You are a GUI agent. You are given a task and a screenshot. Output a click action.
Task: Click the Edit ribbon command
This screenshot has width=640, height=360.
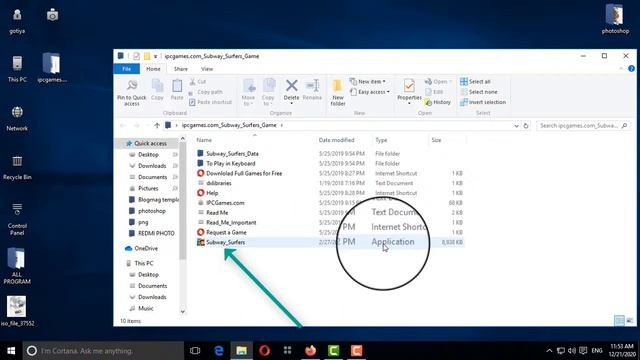(x=434, y=92)
